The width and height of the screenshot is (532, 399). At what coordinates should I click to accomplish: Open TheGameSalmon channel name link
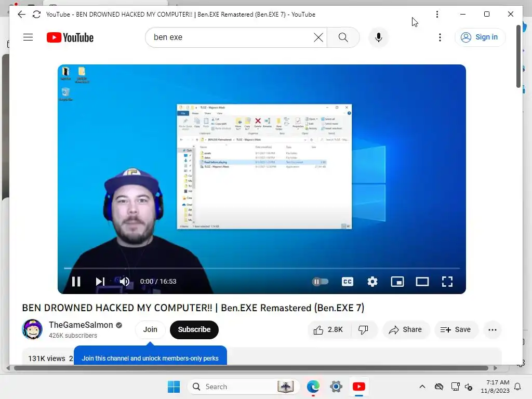pos(81,325)
